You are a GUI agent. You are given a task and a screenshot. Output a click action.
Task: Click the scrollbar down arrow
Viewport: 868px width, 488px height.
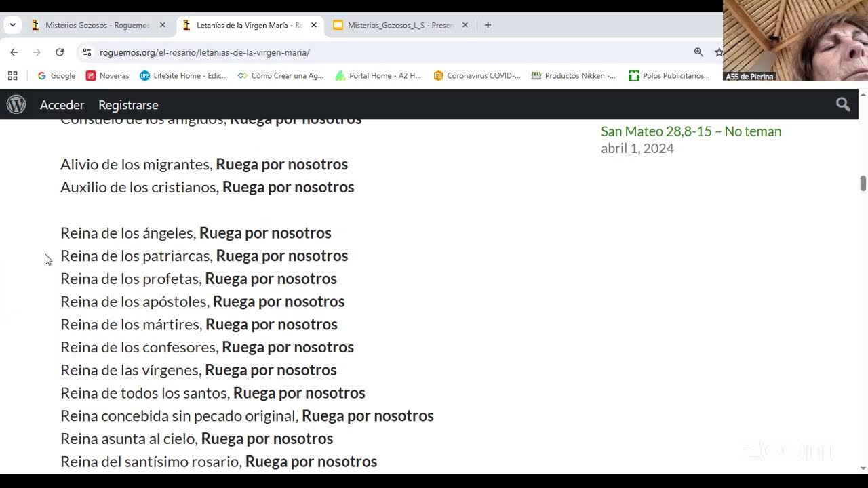[863, 468]
